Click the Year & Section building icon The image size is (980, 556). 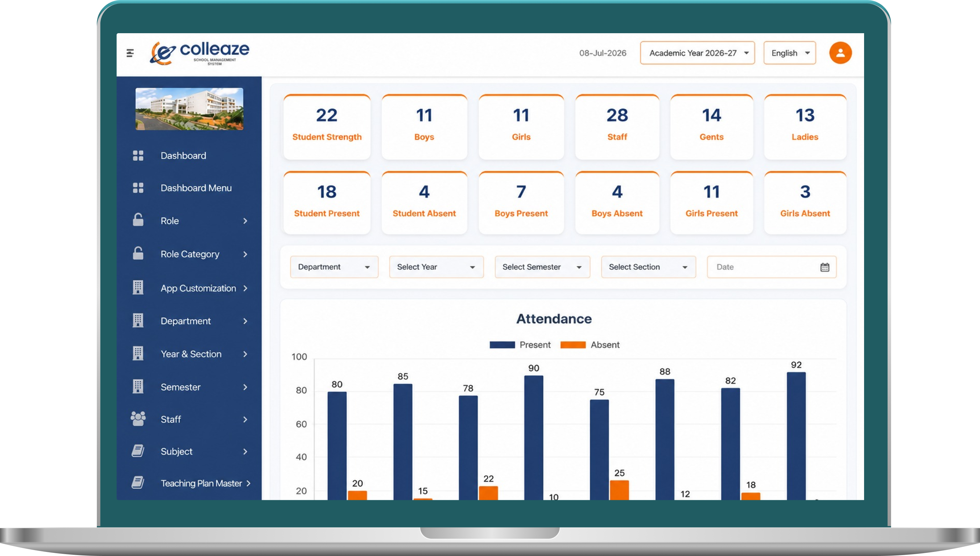(x=138, y=353)
